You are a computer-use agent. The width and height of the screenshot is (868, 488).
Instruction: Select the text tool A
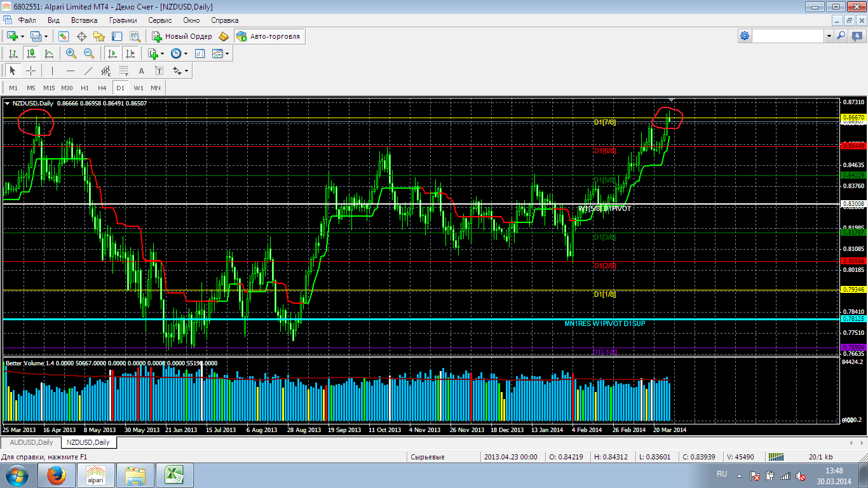point(141,71)
